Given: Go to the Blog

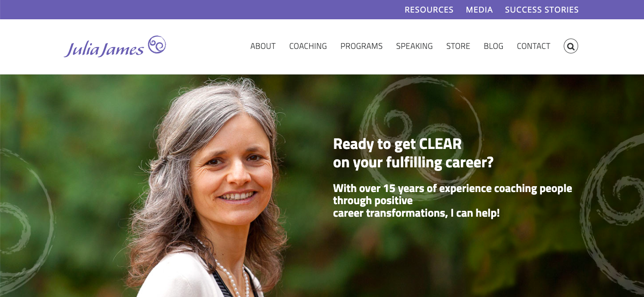Looking at the screenshot, I should (493, 46).
